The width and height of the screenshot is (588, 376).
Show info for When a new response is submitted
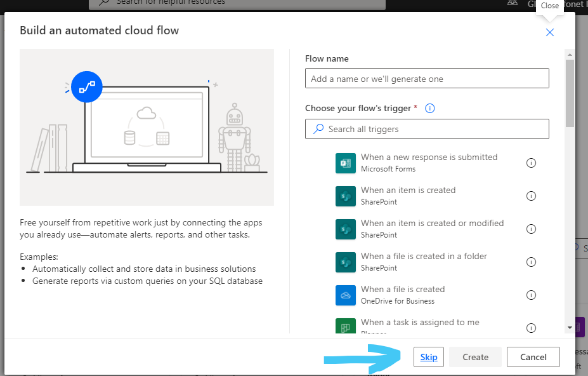coord(531,163)
